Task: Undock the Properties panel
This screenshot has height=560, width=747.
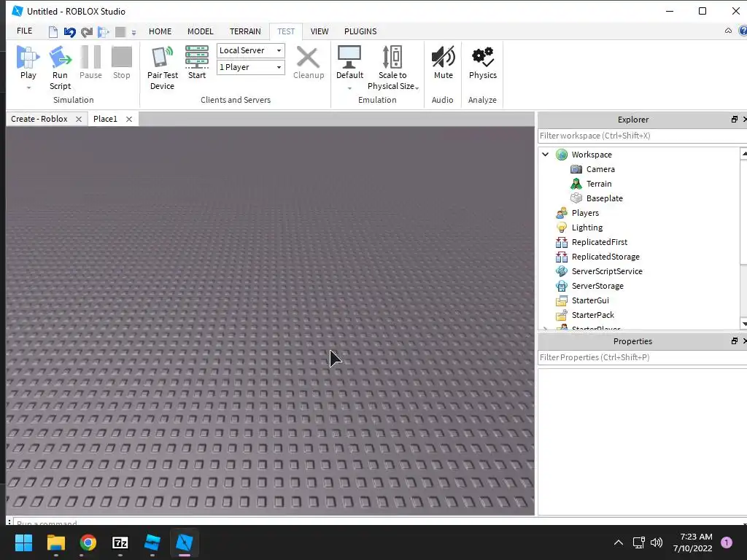Action: tap(734, 341)
